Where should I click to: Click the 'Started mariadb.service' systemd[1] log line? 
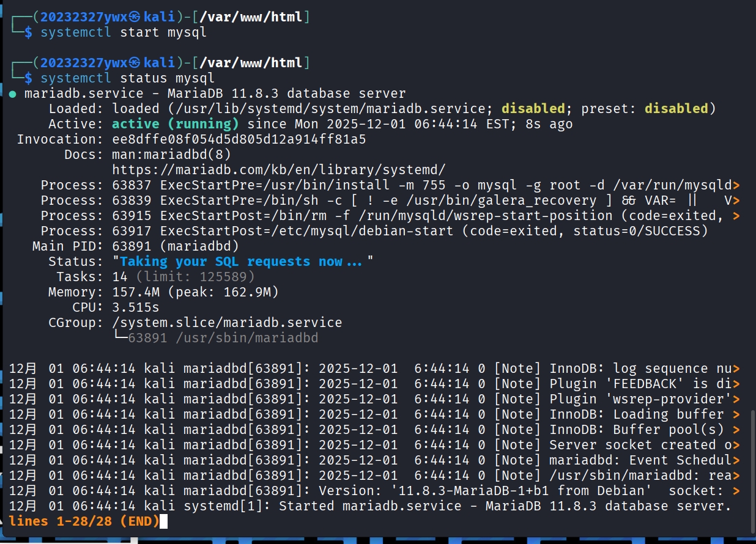coord(370,506)
